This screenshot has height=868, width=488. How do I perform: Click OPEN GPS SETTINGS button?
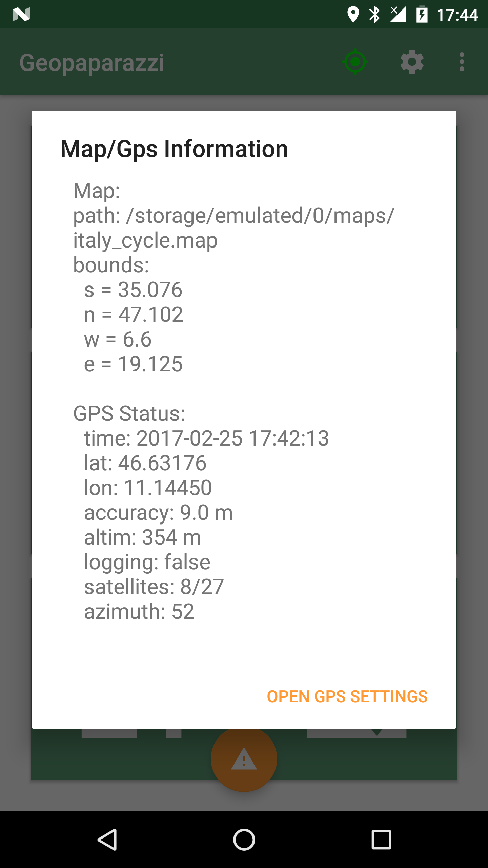347,696
